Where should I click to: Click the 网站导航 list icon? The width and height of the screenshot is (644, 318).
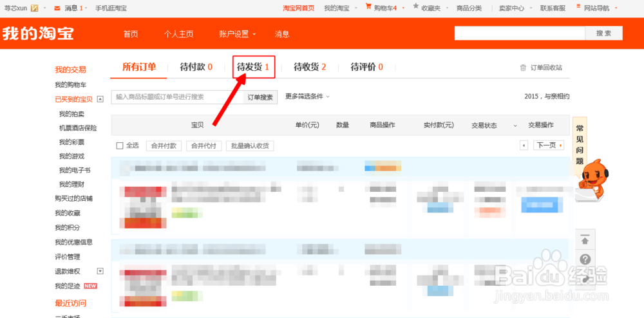click(x=579, y=7)
